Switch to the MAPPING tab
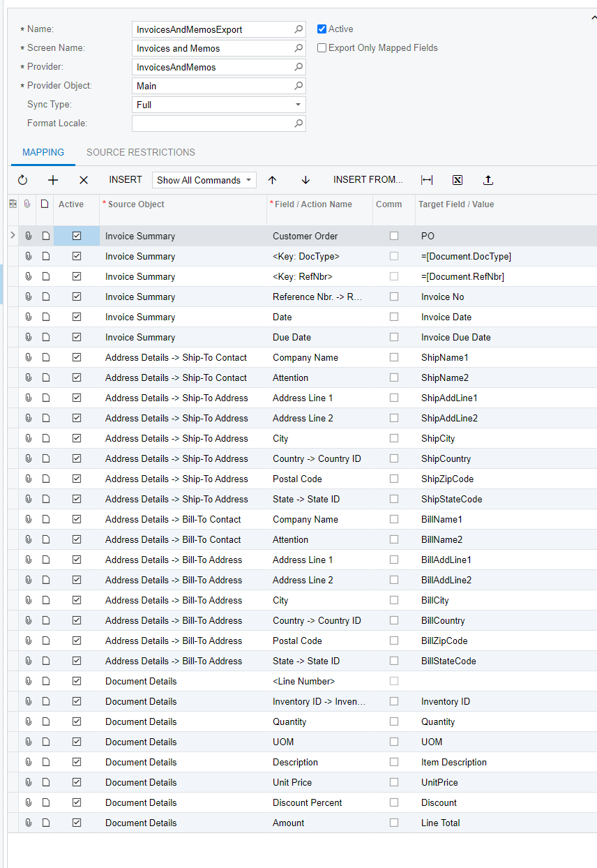 tap(43, 152)
